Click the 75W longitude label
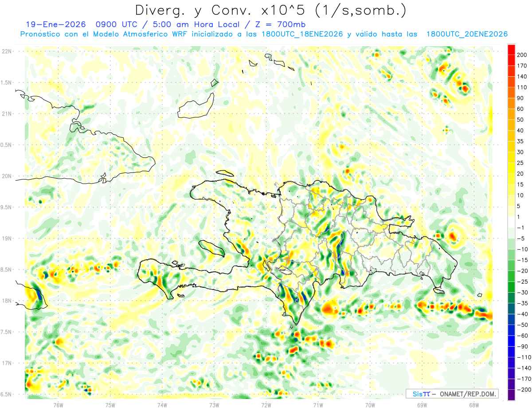532x411 pixels. coord(110,404)
